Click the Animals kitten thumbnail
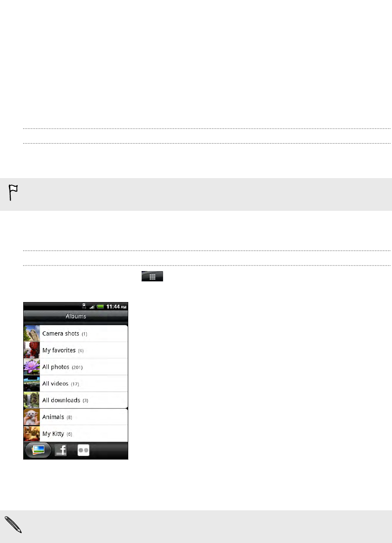392x543 pixels. [x=31, y=417]
